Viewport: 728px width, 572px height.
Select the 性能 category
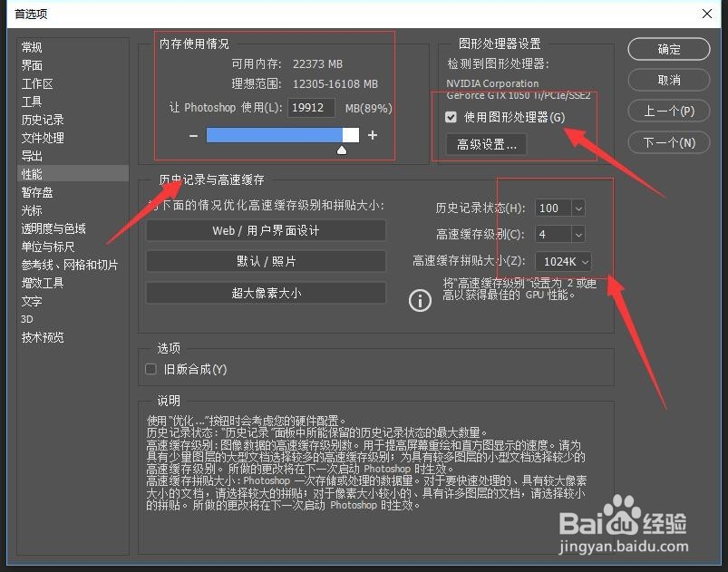point(73,174)
